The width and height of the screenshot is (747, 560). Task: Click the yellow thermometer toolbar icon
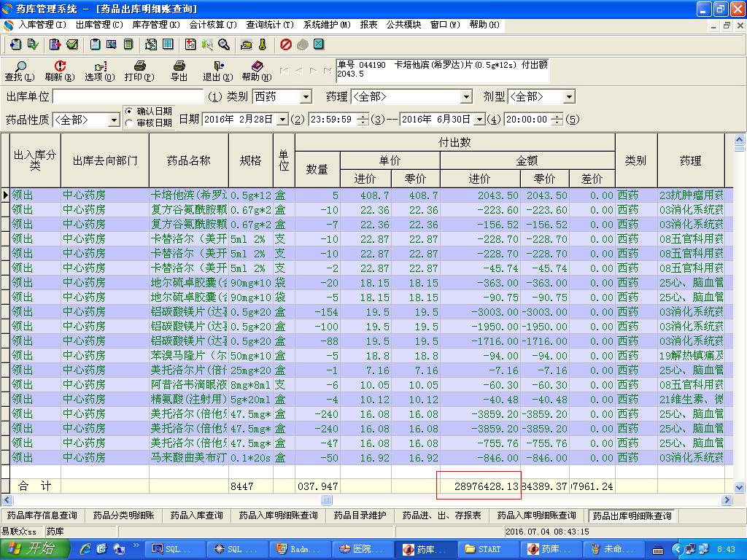[263, 44]
